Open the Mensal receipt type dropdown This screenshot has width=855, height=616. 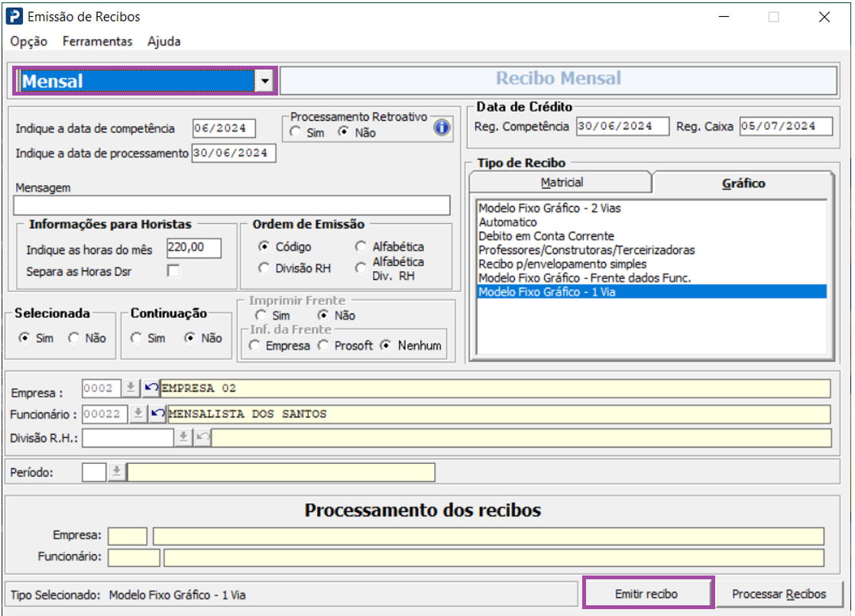tap(264, 81)
